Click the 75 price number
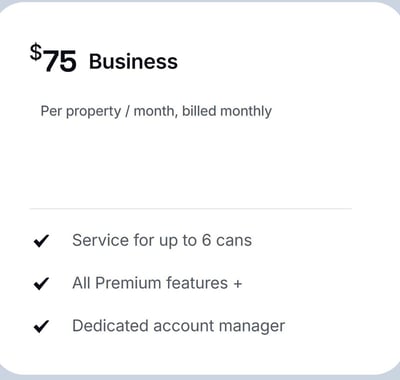This screenshot has width=400, height=380. 60,61
